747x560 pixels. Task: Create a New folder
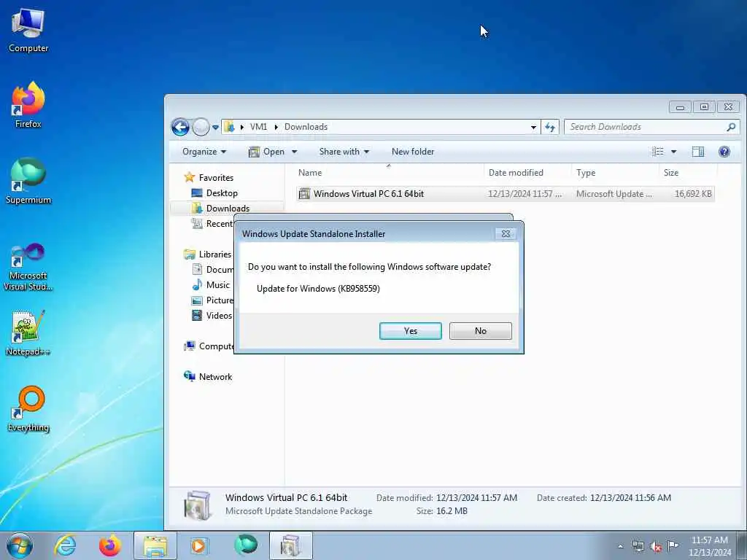click(x=413, y=152)
